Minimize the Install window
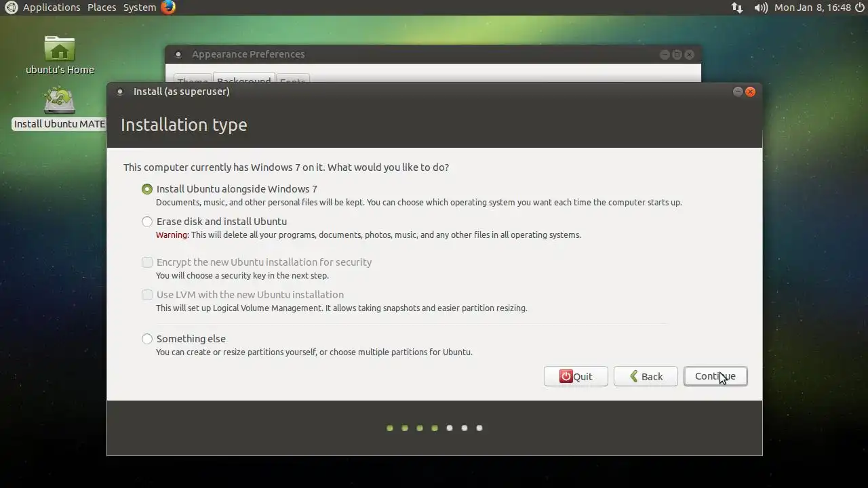Screen dimensions: 868x488 (738, 91)
